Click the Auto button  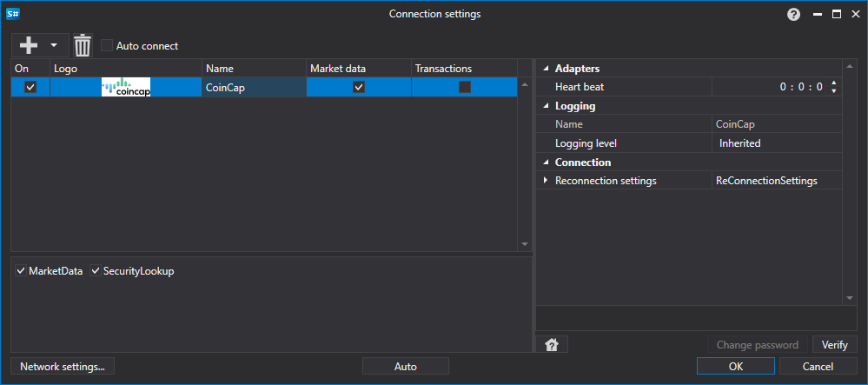405,366
